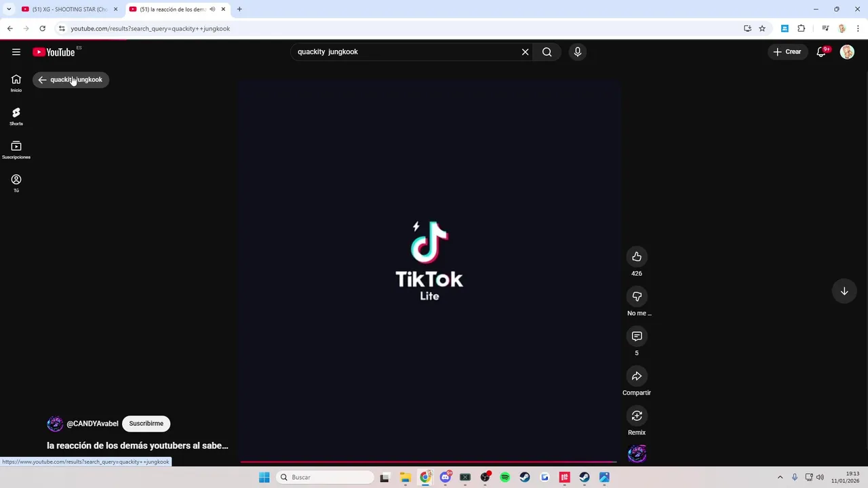Seek using the red video progress bar
Viewport: 868px width, 488px height.
tap(429, 462)
